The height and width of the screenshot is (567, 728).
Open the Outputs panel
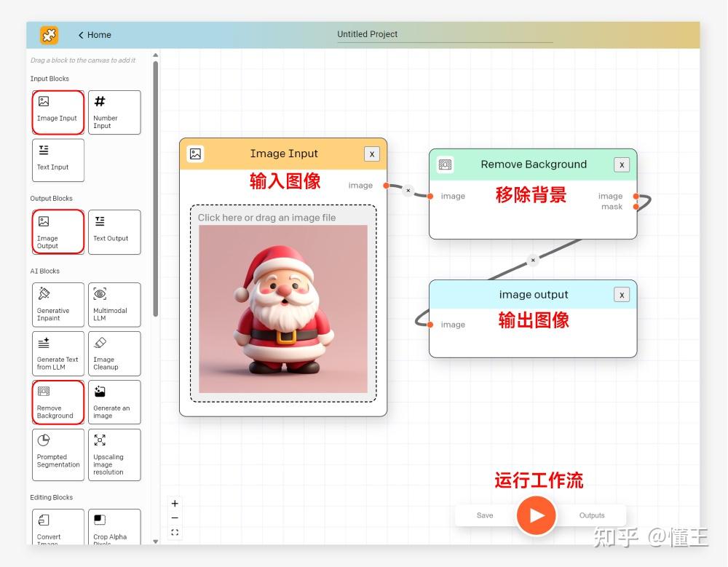pos(593,515)
